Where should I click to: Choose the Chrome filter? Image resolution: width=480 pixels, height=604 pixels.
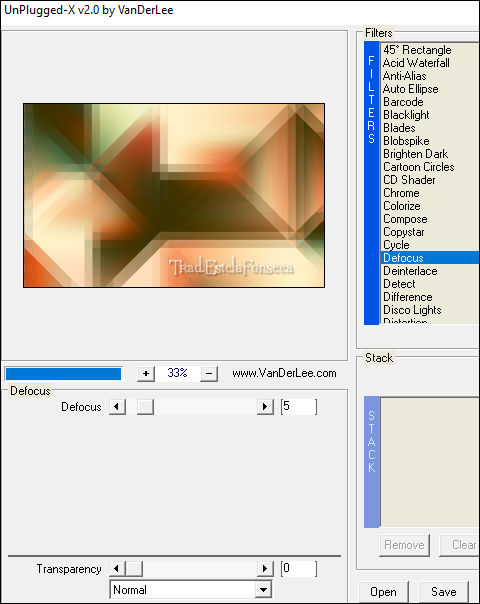(401, 193)
